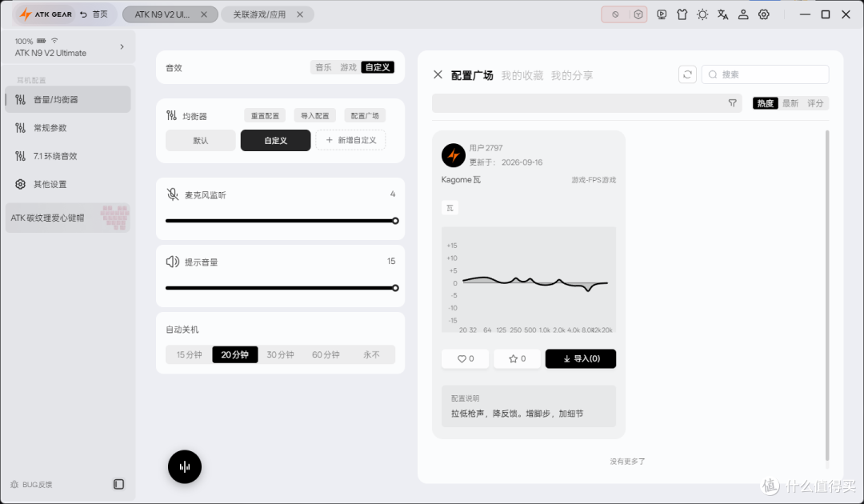Close the 配置广场 panel with X
The image size is (864, 504).
coord(438,74)
